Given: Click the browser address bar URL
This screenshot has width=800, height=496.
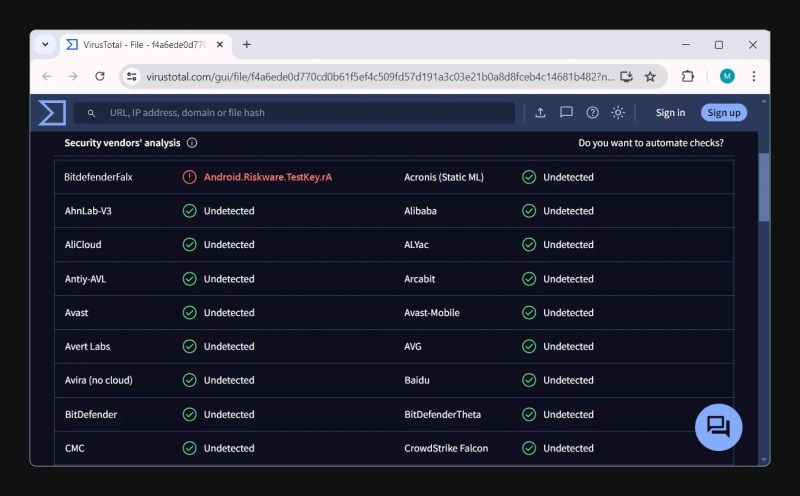Looking at the screenshot, I should (380, 77).
